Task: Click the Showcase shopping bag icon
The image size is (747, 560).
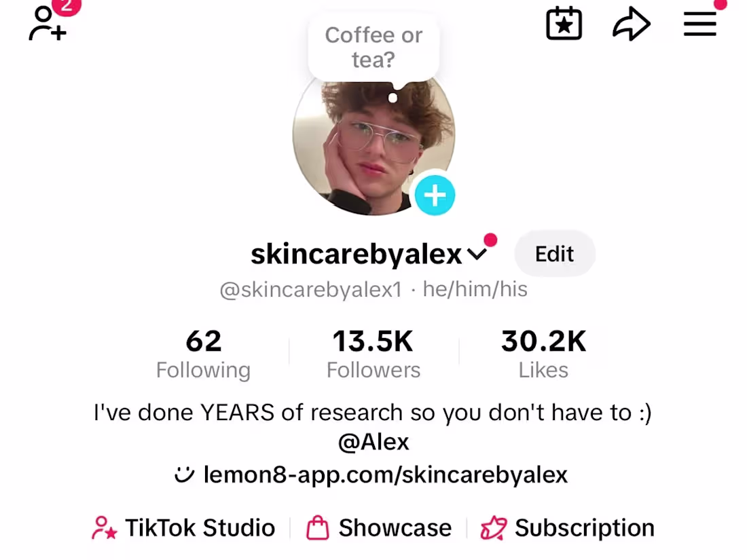Action: tap(317, 528)
